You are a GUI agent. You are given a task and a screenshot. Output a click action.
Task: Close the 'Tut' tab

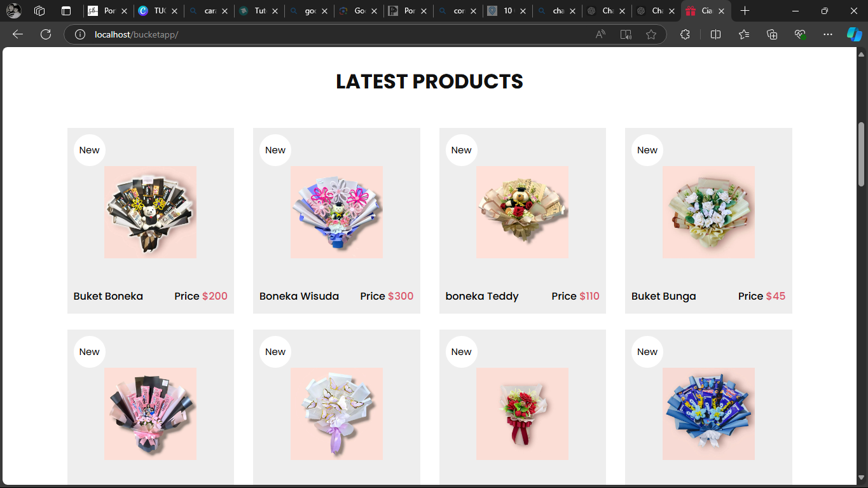[x=274, y=11]
